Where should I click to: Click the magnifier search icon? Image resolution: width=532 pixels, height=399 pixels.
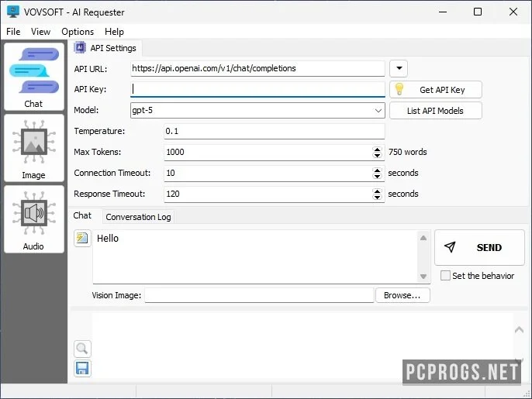click(x=82, y=349)
